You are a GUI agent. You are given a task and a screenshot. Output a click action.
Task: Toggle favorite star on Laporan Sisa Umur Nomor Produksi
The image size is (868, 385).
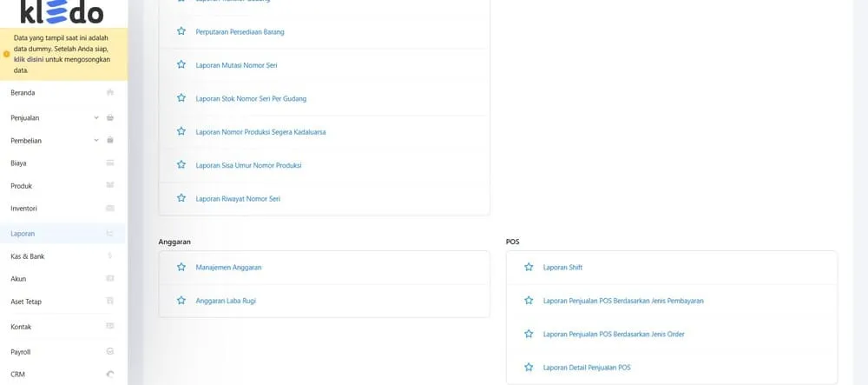(181, 164)
